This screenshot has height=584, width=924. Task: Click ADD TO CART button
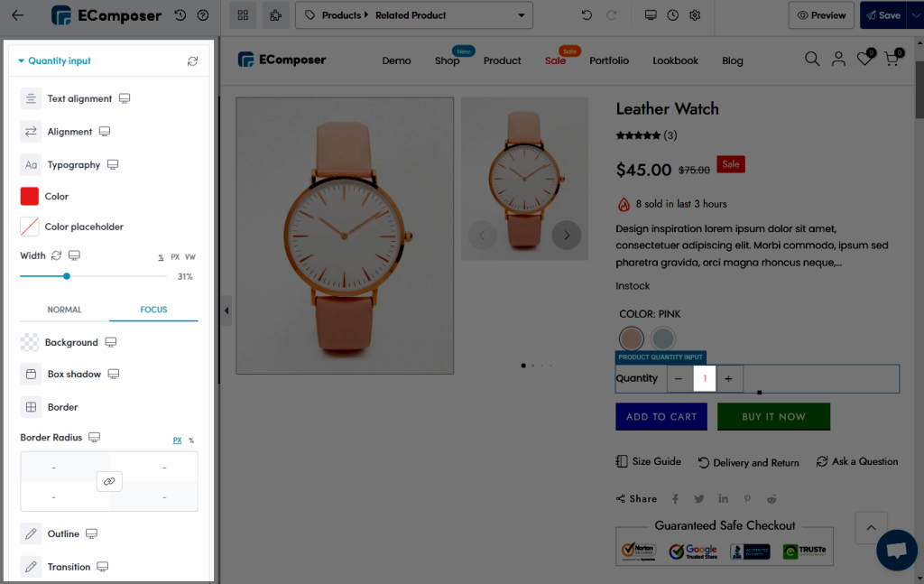(661, 417)
